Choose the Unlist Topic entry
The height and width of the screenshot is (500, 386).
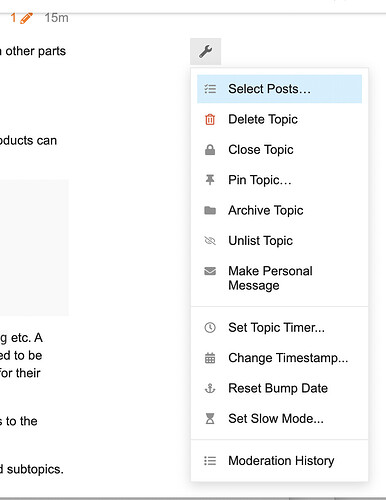[279, 241]
